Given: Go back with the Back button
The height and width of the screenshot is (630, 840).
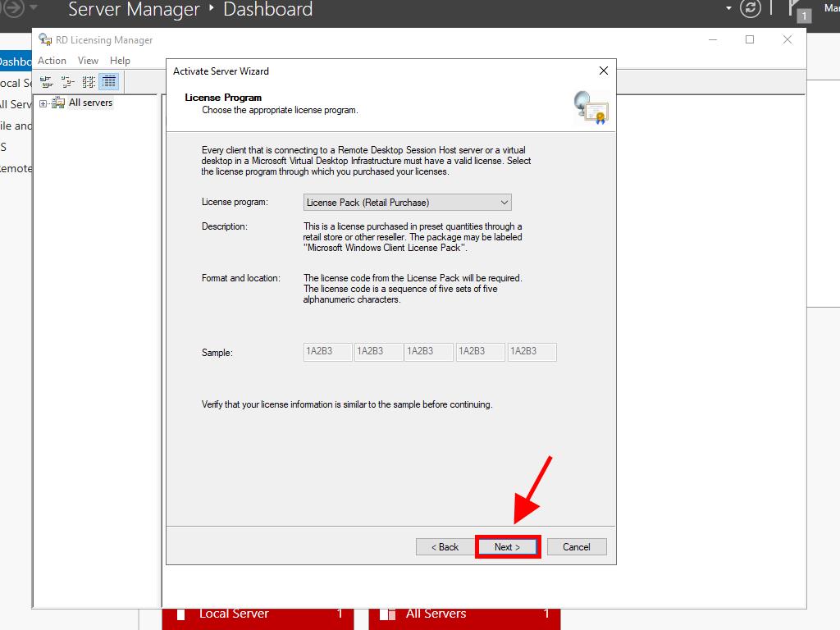Looking at the screenshot, I should click(445, 547).
